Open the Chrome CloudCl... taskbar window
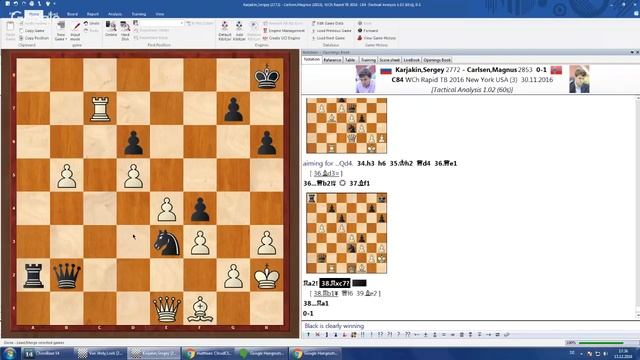The image size is (640, 360). (x=209, y=353)
